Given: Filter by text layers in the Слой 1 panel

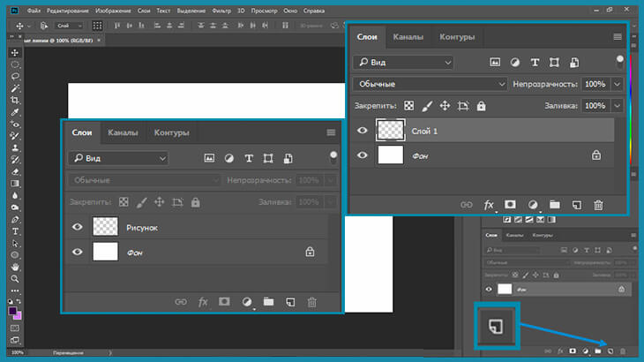Looking at the screenshot, I should pos(535,63).
